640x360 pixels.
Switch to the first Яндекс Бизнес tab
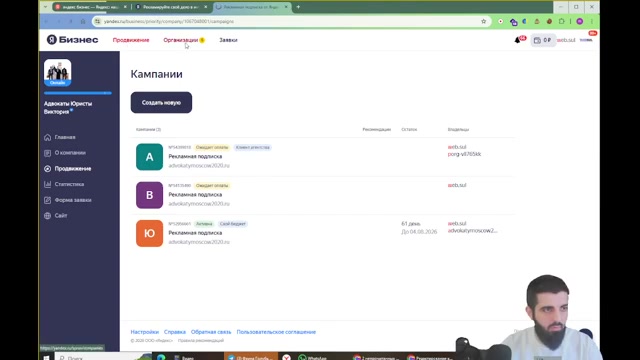[91, 7]
